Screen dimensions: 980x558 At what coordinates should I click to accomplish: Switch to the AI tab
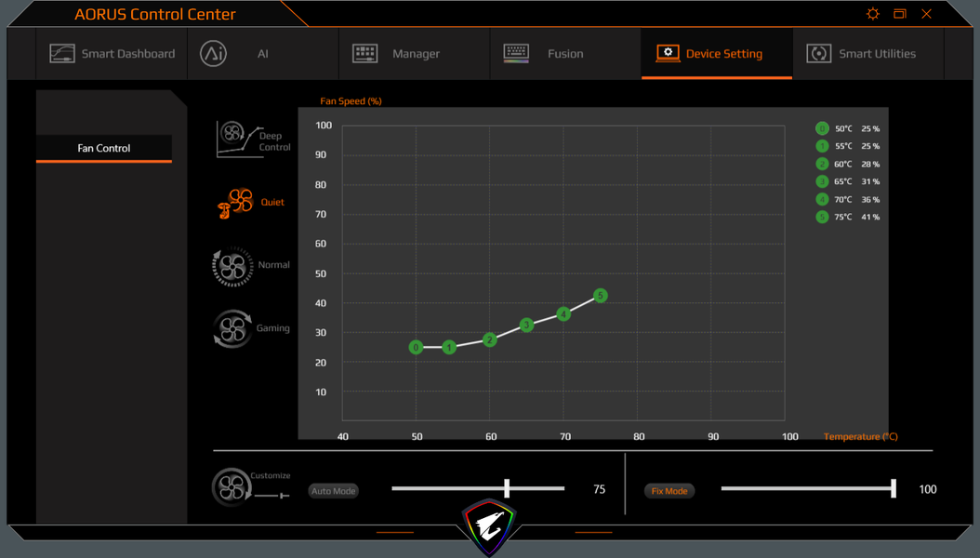pos(263,54)
